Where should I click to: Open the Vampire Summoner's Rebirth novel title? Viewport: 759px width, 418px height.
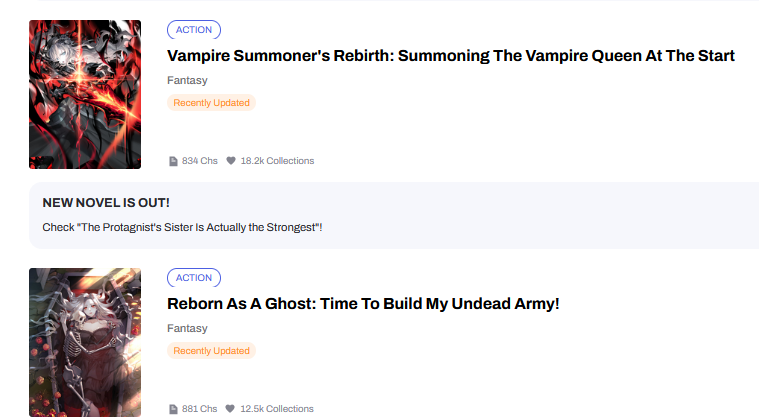coord(451,56)
